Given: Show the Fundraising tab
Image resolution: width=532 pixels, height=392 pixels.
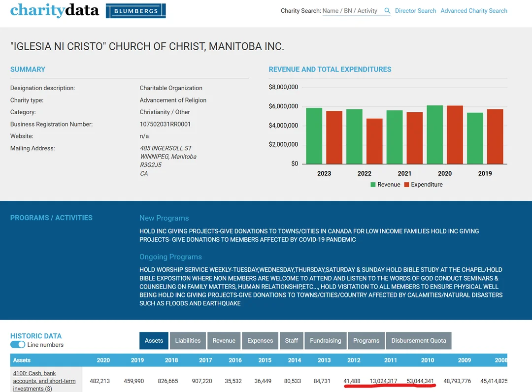Looking at the screenshot, I should click(x=326, y=340).
